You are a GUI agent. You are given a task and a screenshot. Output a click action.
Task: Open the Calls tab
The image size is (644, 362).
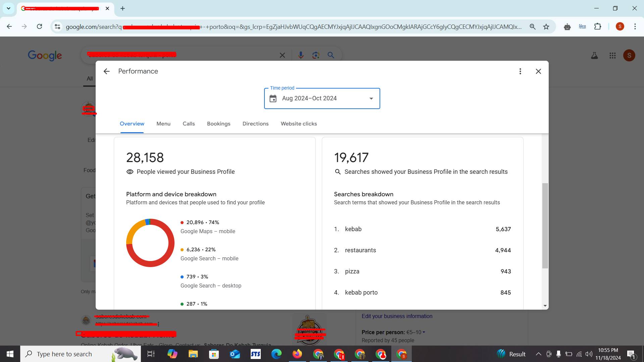pyautogui.click(x=189, y=124)
